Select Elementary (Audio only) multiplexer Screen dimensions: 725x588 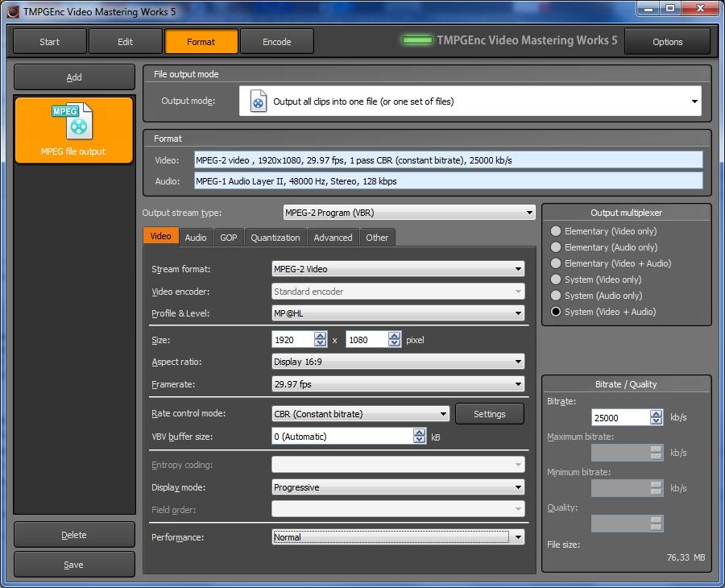tap(604, 247)
